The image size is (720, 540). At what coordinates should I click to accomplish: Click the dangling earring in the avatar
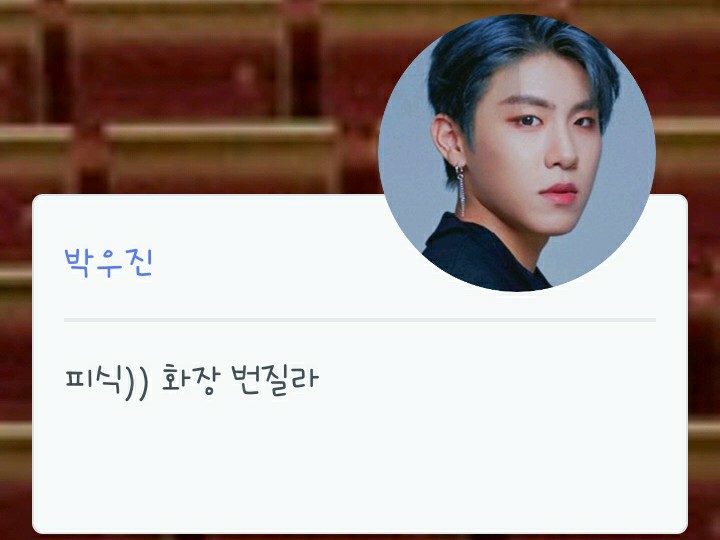pos(461,191)
